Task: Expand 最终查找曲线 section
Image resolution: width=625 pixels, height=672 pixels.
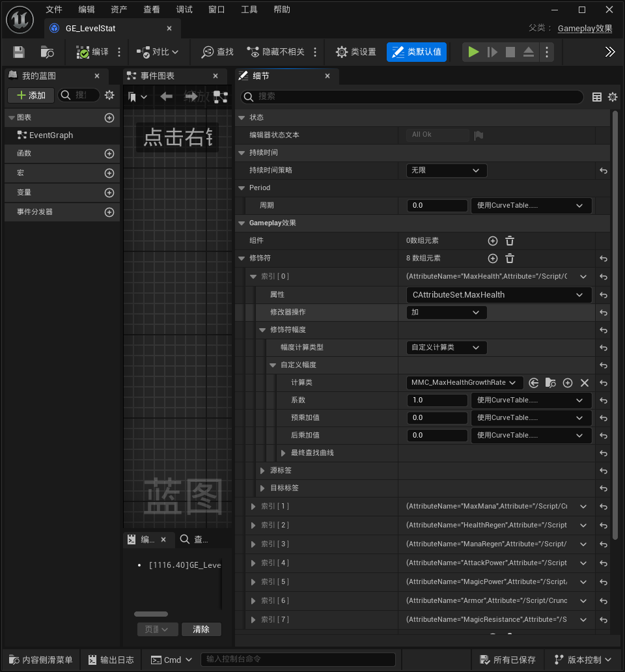Action: point(283,453)
